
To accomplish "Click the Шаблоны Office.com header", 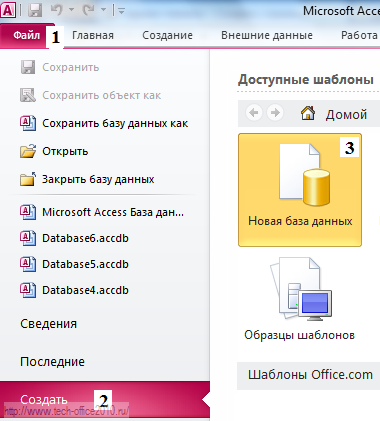I will (x=310, y=375).
